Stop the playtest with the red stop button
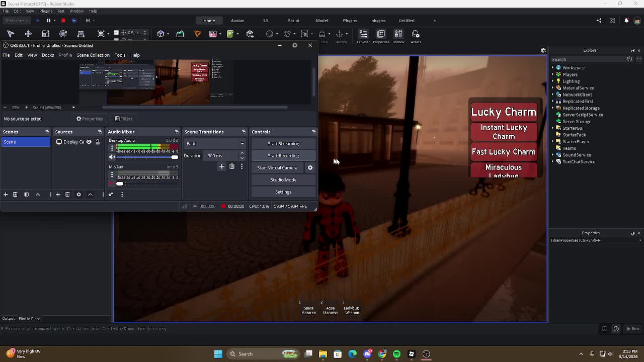Viewport: 644px width, 362px height. (63, 21)
